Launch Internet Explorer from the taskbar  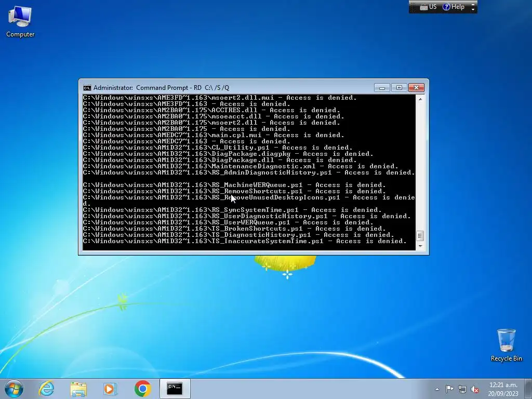pyautogui.click(x=46, y=389)
